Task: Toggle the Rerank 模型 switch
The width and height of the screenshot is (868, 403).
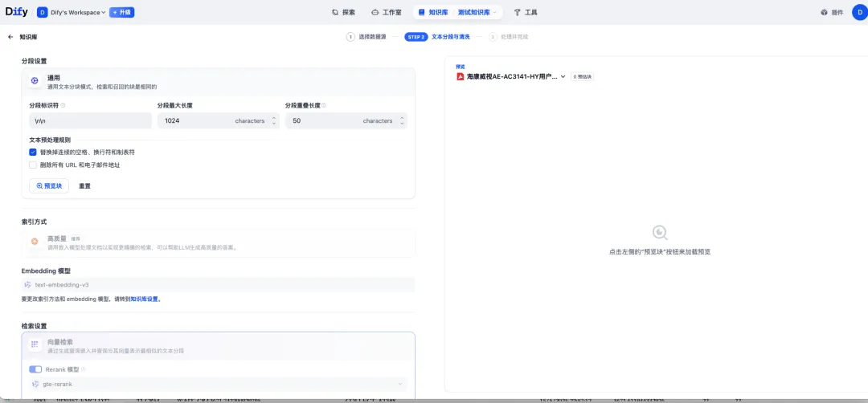Action: point(35,369)
